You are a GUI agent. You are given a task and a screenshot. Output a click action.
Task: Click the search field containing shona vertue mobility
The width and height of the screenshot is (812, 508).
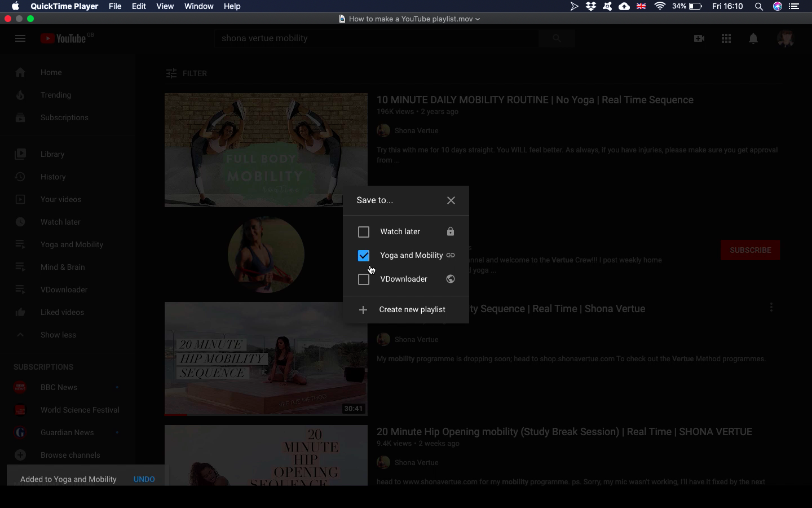tap(376, 38)
